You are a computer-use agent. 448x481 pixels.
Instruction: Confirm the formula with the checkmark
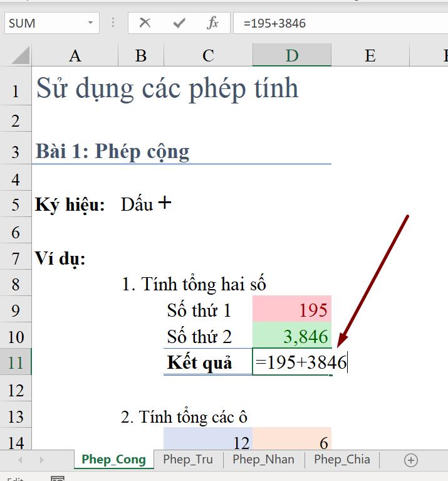pyautogui.click(x=179, y=23)
